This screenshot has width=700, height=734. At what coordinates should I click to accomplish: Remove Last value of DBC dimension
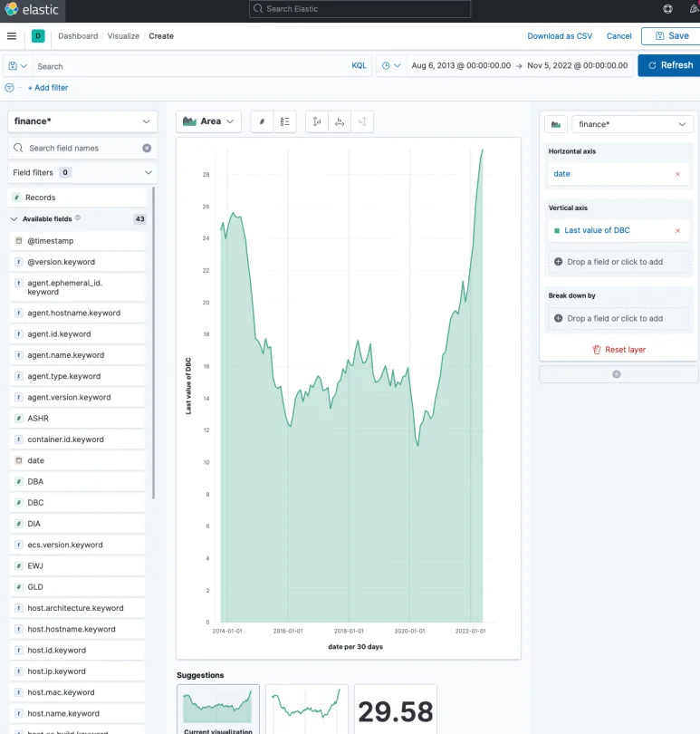(x=677, y=231)
